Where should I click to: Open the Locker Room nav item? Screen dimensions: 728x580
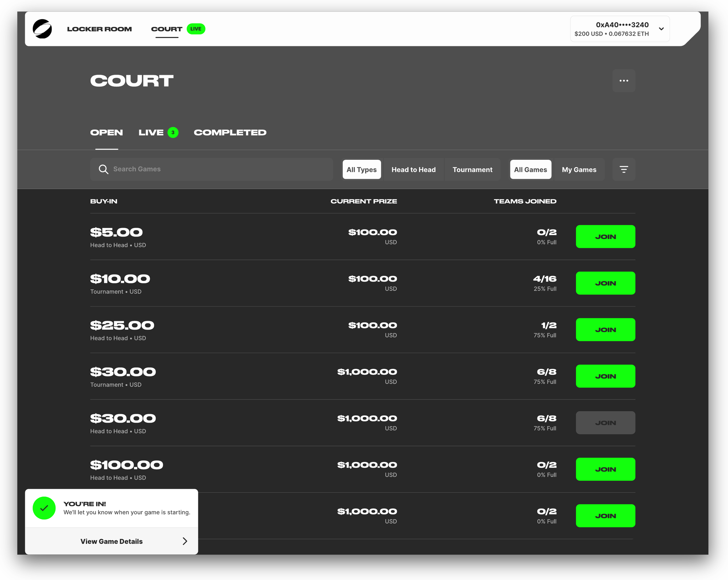(99, 29)
